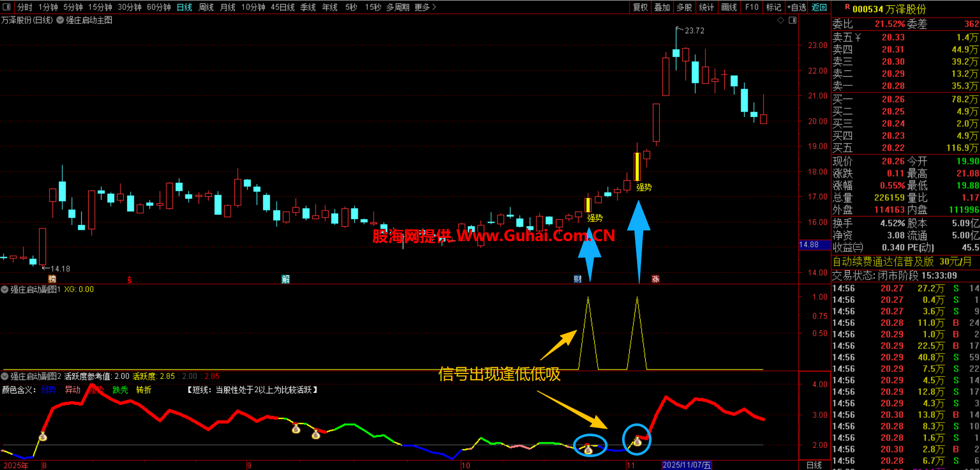The image size is (980, 470).
Task: Click the sidebar panel icon at top-left
Action: [x=7, y=7]
